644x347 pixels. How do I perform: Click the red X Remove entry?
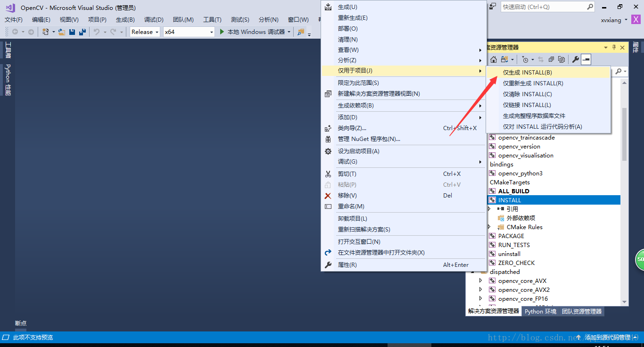[403, 196]
